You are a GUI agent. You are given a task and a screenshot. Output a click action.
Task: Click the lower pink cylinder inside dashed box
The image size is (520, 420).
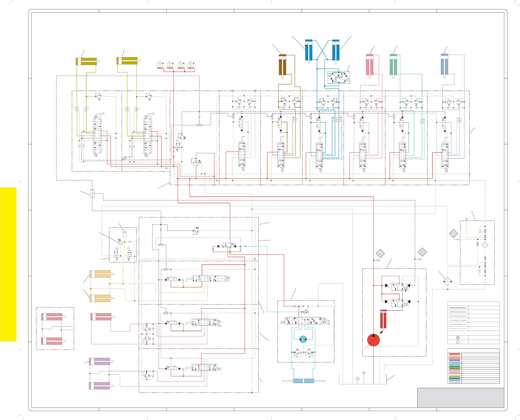click(x=53, y=341)
